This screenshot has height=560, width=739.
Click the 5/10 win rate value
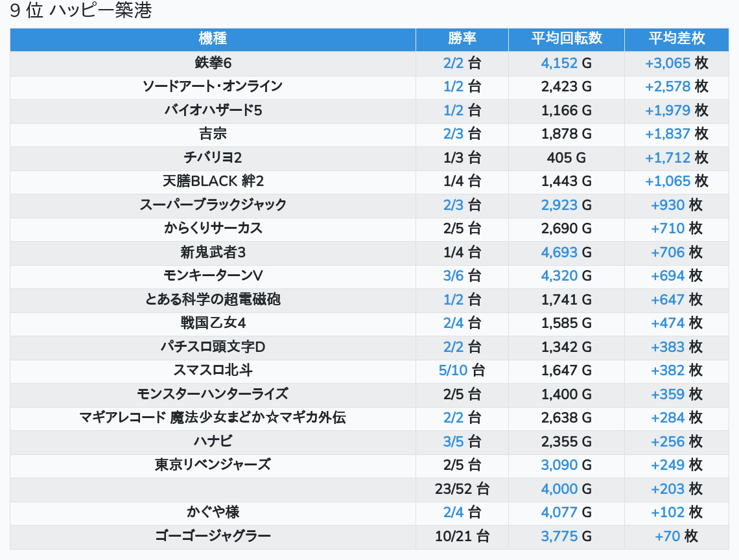point(452,370)
